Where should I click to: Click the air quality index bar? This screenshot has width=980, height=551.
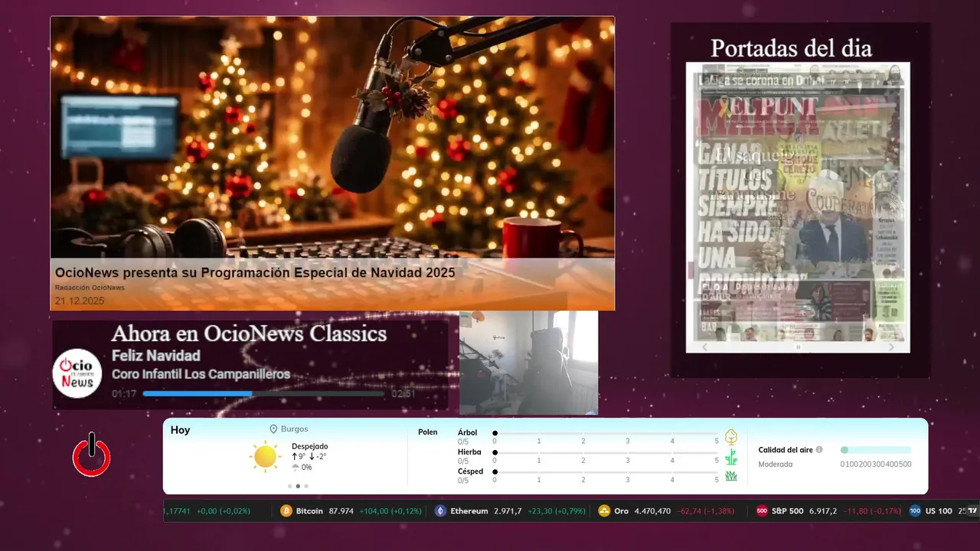tap(876, 450)
